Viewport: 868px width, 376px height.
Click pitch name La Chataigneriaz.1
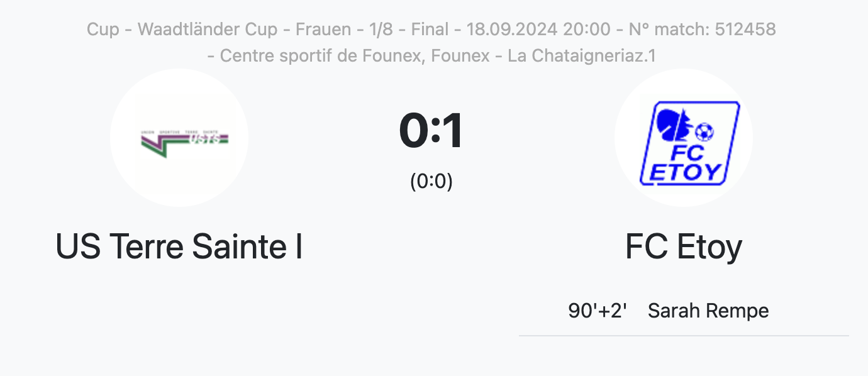[582, 56]
